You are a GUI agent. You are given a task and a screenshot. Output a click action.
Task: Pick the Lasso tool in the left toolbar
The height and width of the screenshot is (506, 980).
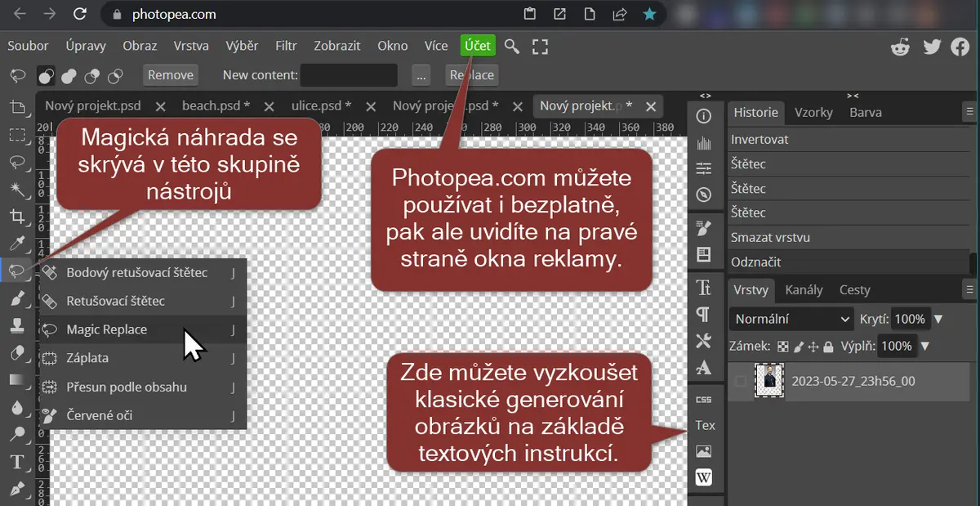click(x=17, y=161)
